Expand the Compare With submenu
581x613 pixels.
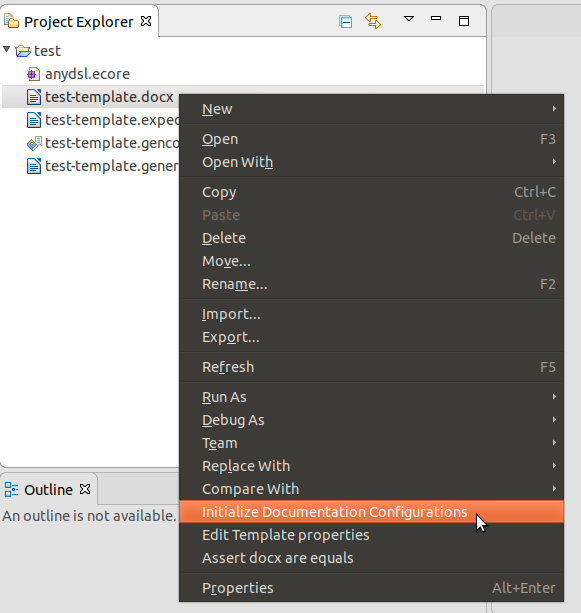[x=371, y=489]
